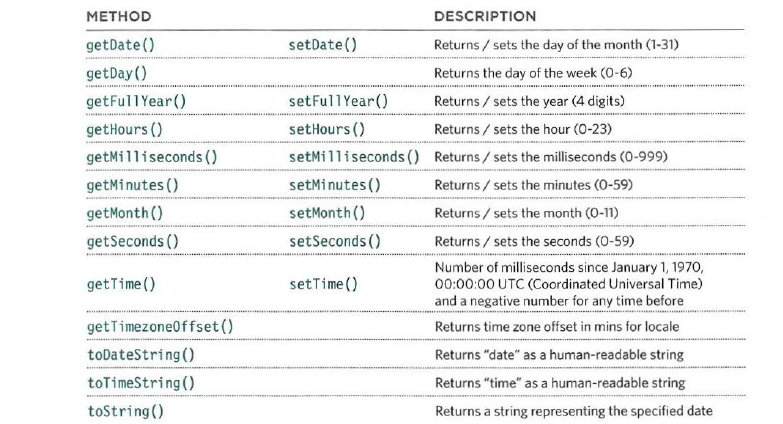The height and width of the screenshot is (424, 783).
Task: Click the getHours() entry
Action: (124, 129)
